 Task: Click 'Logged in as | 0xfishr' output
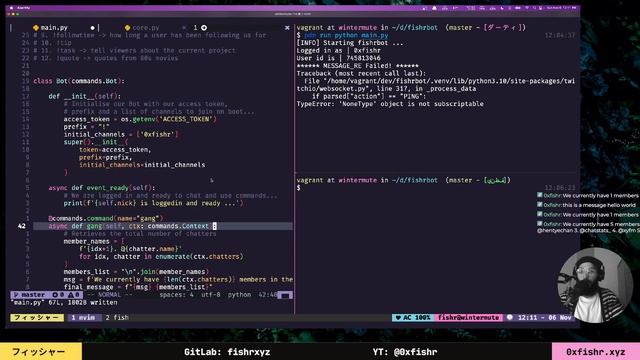pyautogui.click(x=338, y=51)
